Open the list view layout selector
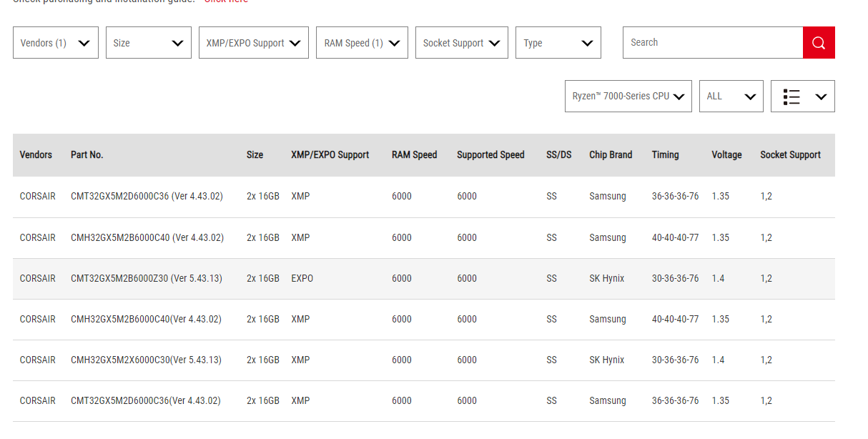This screenshot has height=439, width=868. pos(803,97)
